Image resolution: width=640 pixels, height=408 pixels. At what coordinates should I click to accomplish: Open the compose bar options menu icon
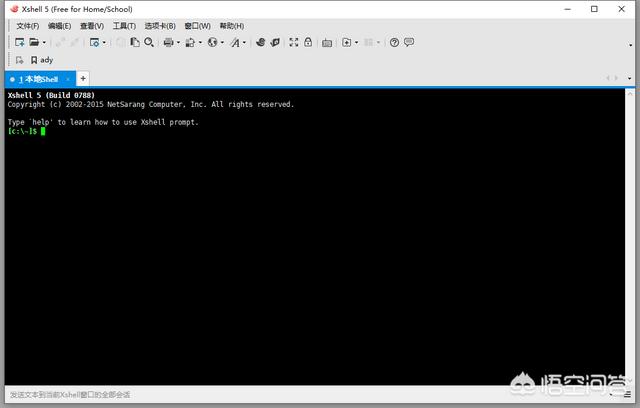627,394
